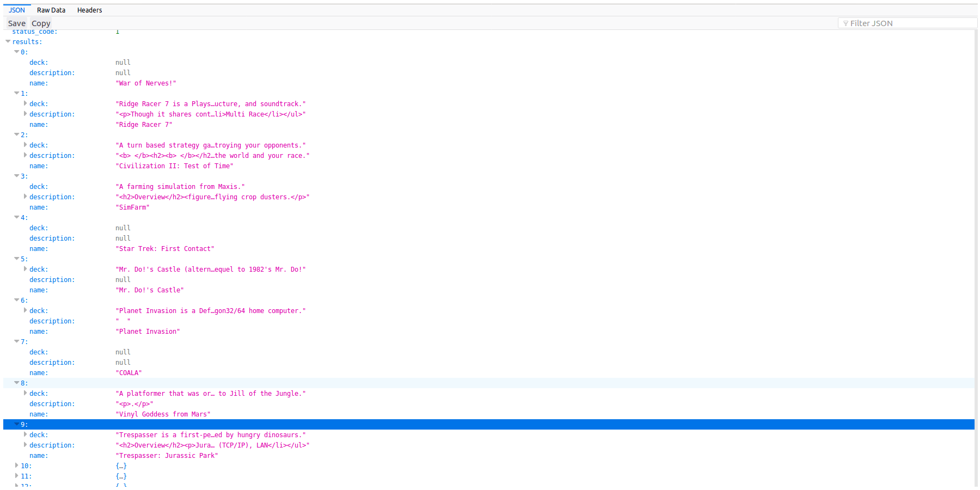Select "SimFarm" name value
980x490 pixels.
tap(132, 207)
